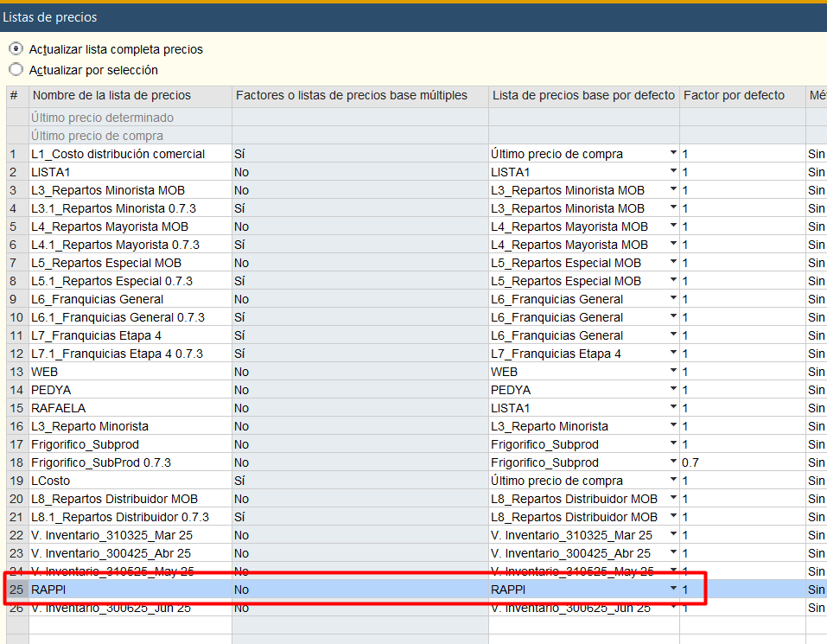This screenshot has height=644, width=827.
Task: Click greyed Último precio de compra row name
Action: (97, 136)
